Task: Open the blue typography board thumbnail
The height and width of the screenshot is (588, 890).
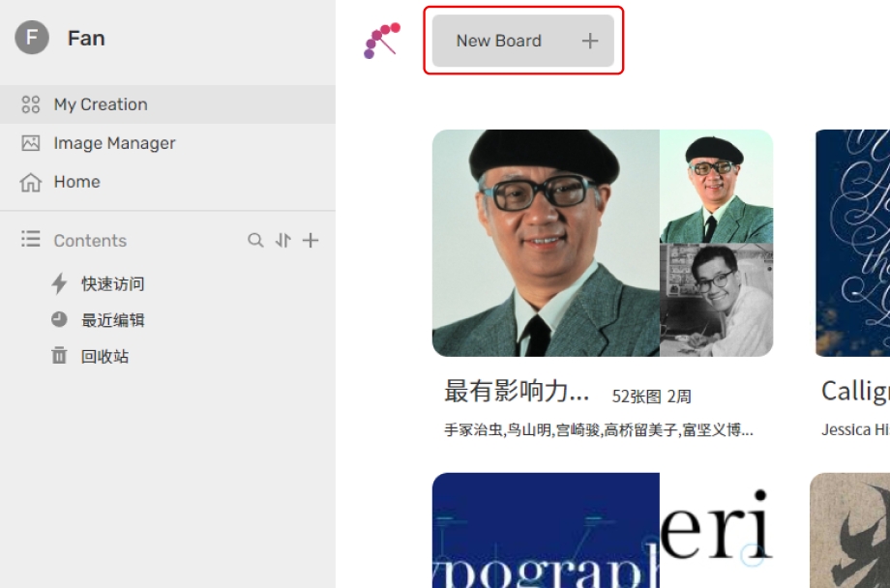Action: click(x=546, y=530)
